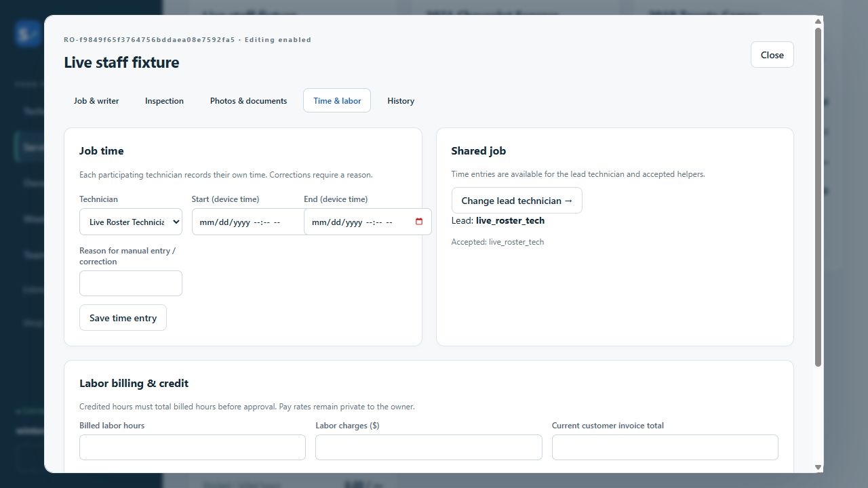Image resolution: width=868 pixels, height=488 pixels.
Task: Click Change lead technician button
Action: point(517,201)
